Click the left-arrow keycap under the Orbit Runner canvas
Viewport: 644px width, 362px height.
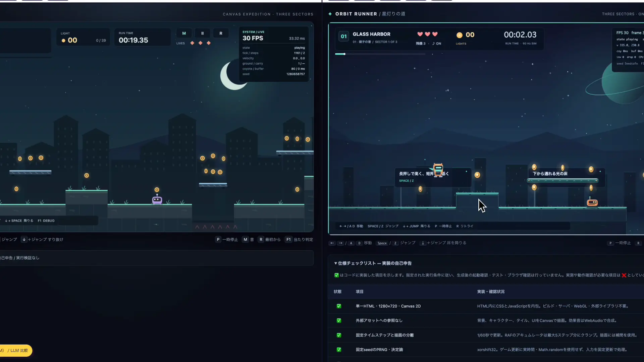coord(332,243)
